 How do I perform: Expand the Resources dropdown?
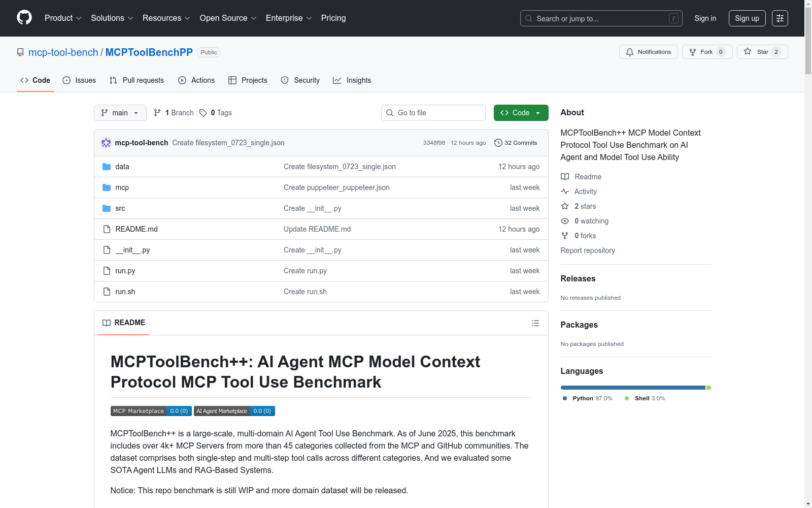166,18
